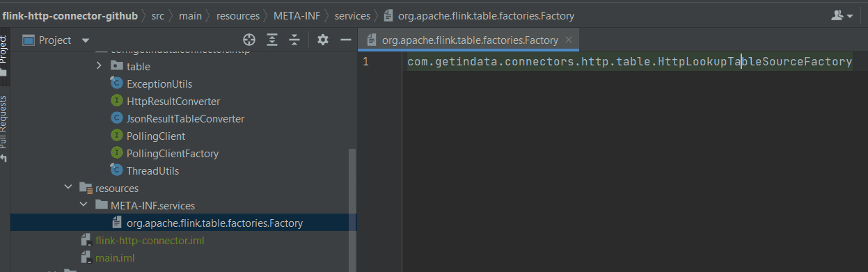Click the PollingClient interface icon

point(116,136)
